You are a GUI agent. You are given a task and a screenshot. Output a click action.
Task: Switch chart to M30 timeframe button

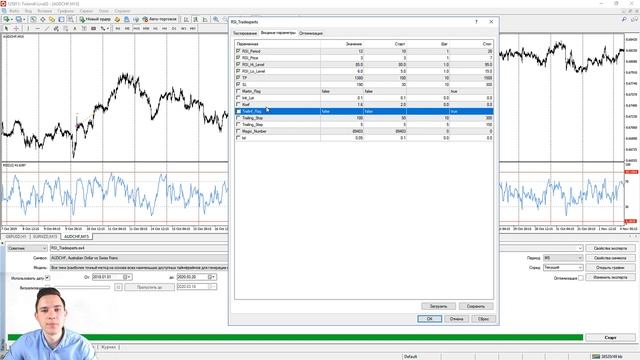point(146,29)
